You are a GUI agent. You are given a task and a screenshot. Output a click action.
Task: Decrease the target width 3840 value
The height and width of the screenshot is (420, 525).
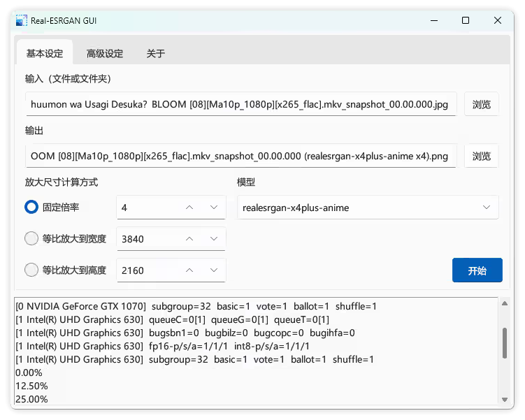pos(213,239)
